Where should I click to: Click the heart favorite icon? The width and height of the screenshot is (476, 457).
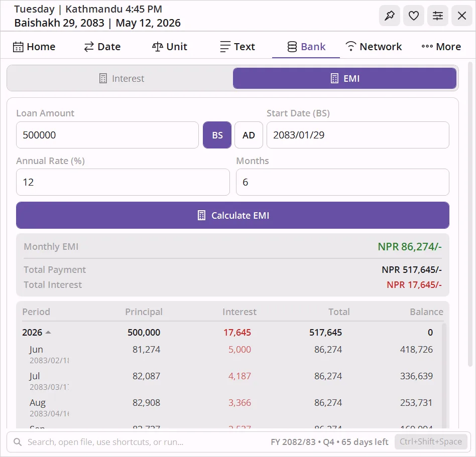[x=413, y=16]
